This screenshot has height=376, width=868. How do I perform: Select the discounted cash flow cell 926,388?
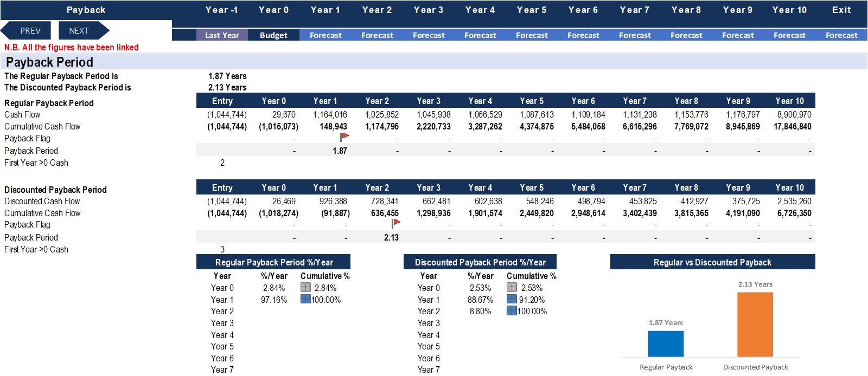333,201
